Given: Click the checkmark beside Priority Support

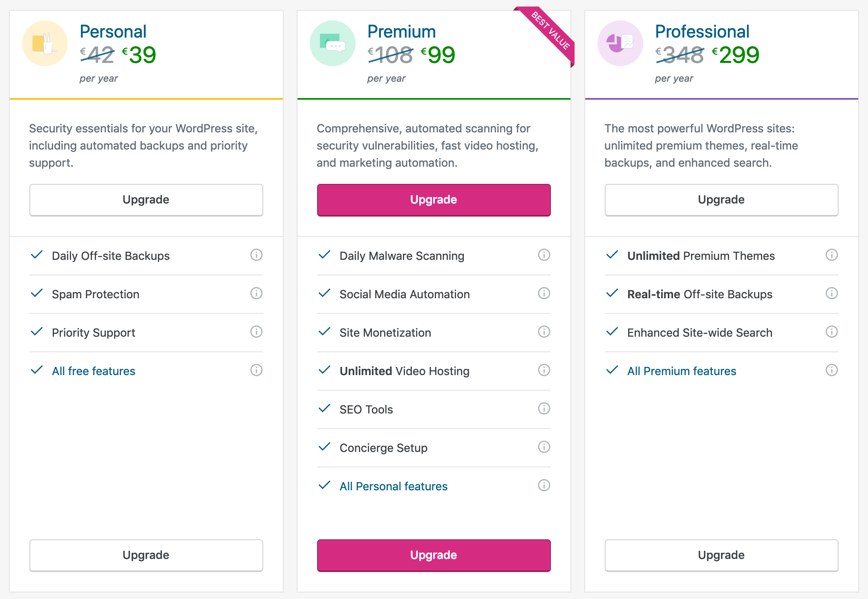Looking at the screenshot, I should [x=37, y=331].
